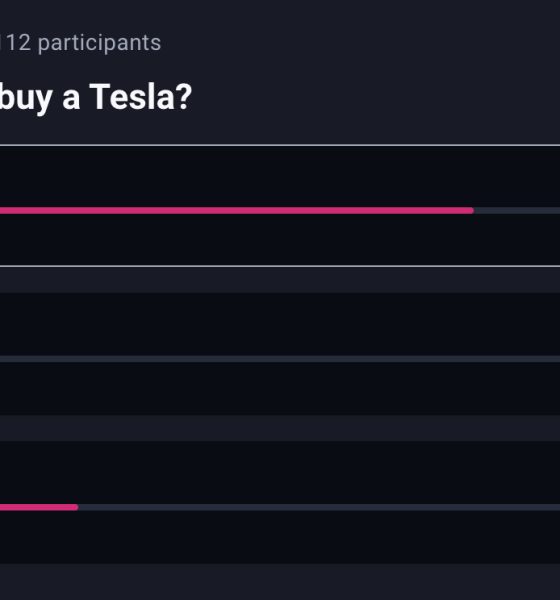Click the gap between second and third options
The height and width of the screenshot is (600, 560).
(x=280, y=428)
